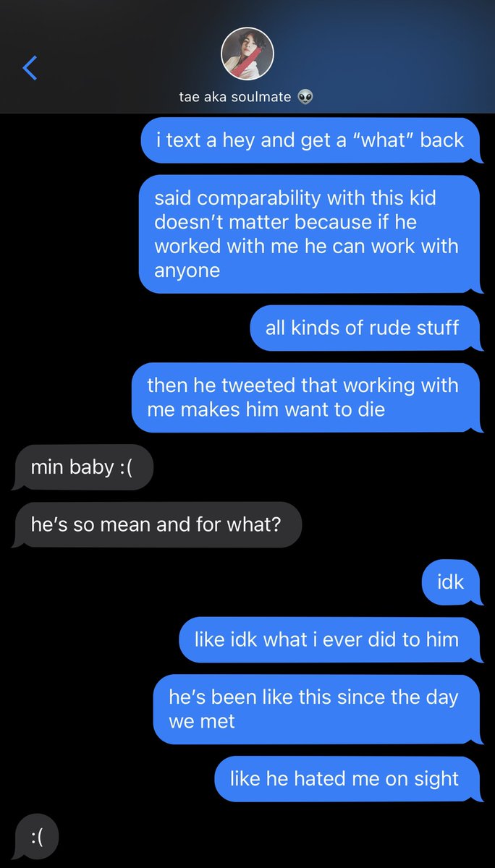Tap the last gray ':(' bubble

pos(36,838)
